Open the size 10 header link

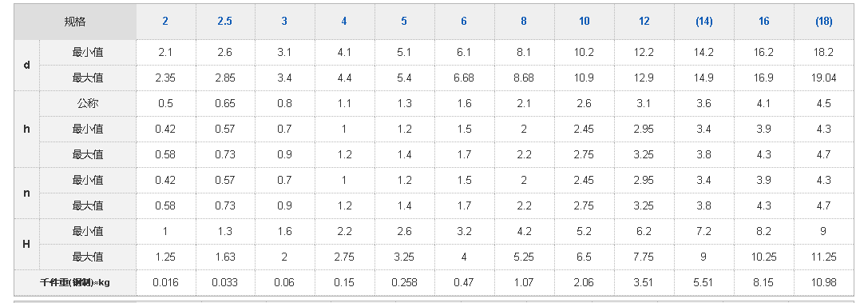pyautogui.click(x=584, y=22)
